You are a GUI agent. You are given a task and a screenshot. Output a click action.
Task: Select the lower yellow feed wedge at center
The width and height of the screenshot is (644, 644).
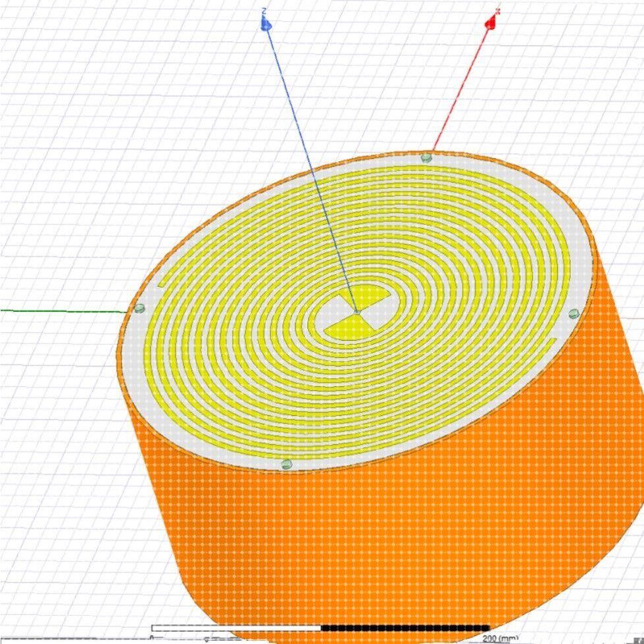pyautogui.click(x=351, y=328)
